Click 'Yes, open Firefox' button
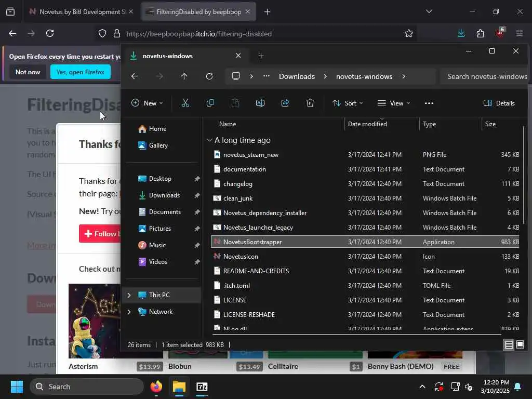Image resolution: width=532 pixels, height=399 pixels. click(x=81, y=72)
